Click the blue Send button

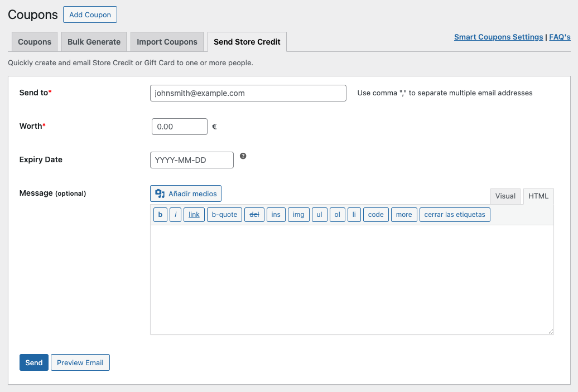tap(34, 362)
